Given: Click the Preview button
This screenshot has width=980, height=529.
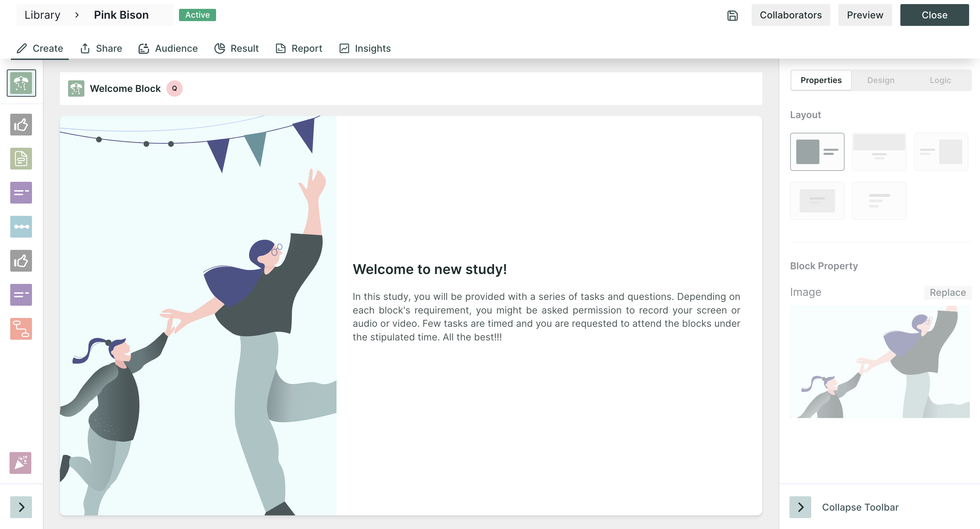Looking at the screenshot, I should (x=865, y=15).
